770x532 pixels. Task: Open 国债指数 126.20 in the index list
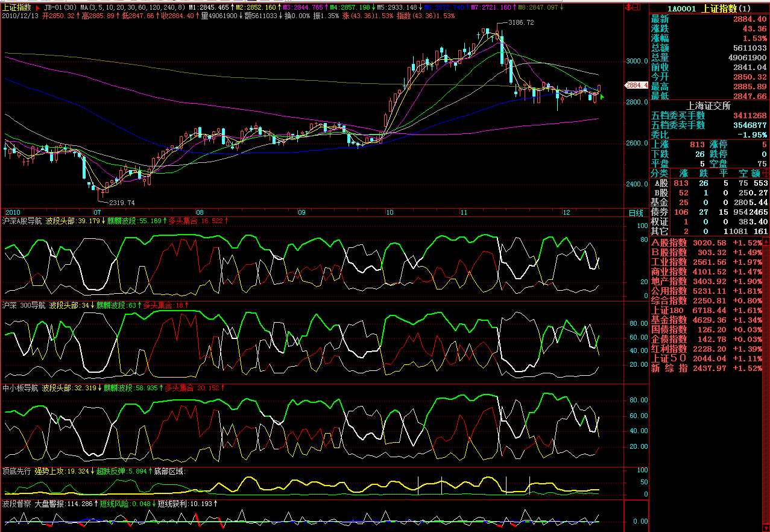(x=707, y=329)
